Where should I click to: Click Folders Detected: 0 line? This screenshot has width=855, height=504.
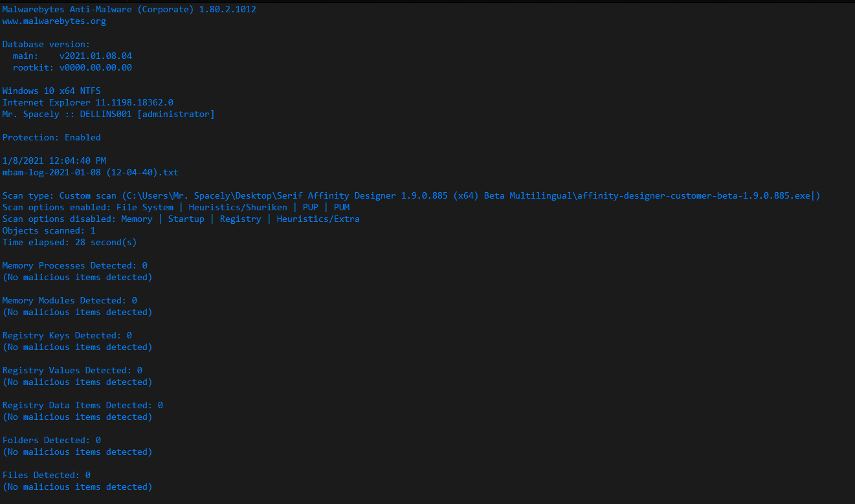click(x=52, y=441)
